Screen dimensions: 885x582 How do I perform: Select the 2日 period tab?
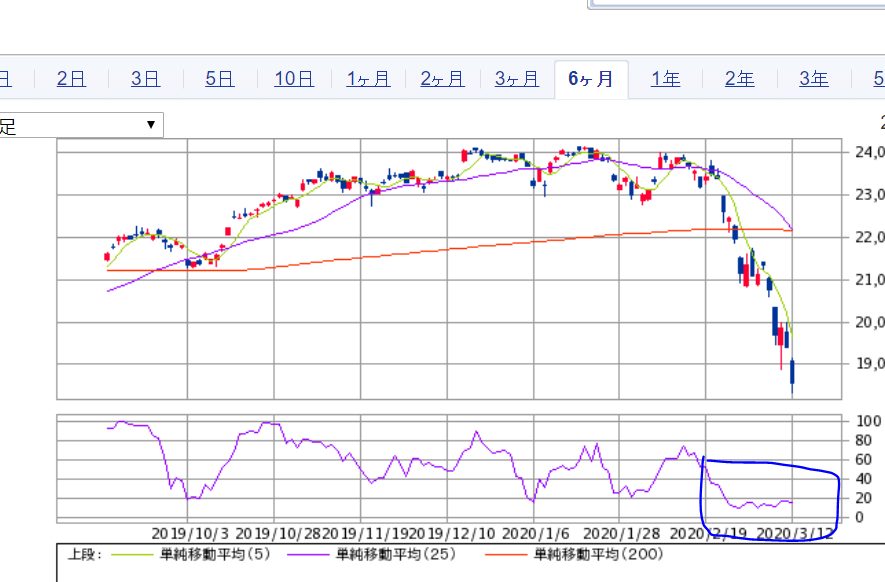[x=71, y=79]
